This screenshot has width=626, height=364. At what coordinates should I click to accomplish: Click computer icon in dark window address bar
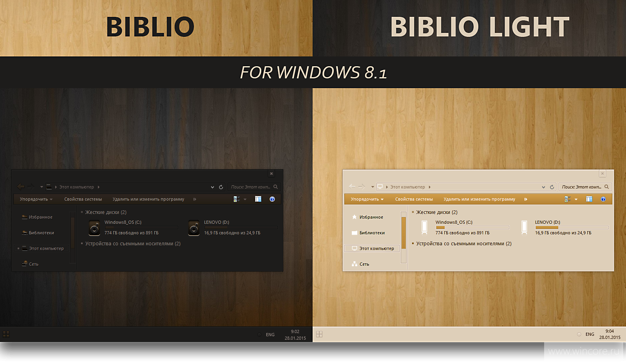tap(49, 187)
